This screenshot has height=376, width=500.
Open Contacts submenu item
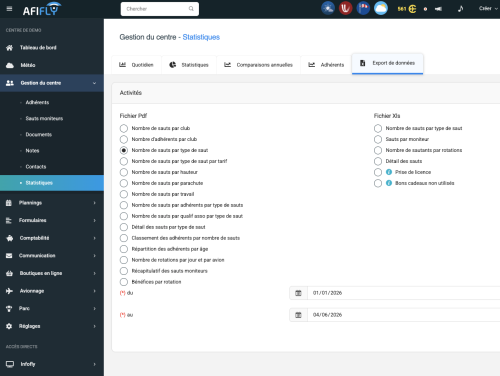point(36,167)
